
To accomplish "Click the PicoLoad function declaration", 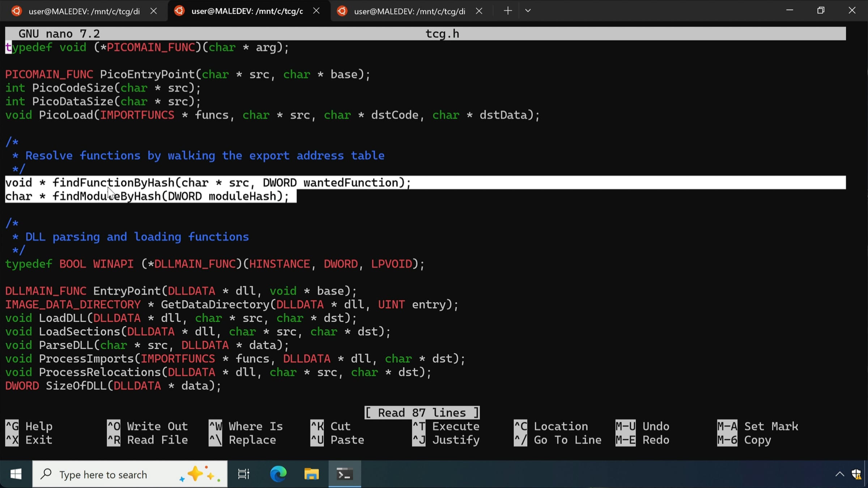I will click(x=272, y=115).
